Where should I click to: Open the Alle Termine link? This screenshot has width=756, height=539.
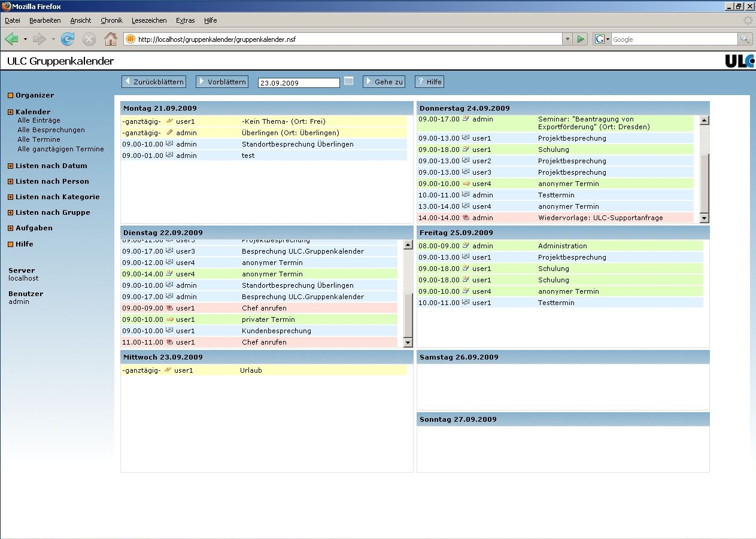pos(39,139)
